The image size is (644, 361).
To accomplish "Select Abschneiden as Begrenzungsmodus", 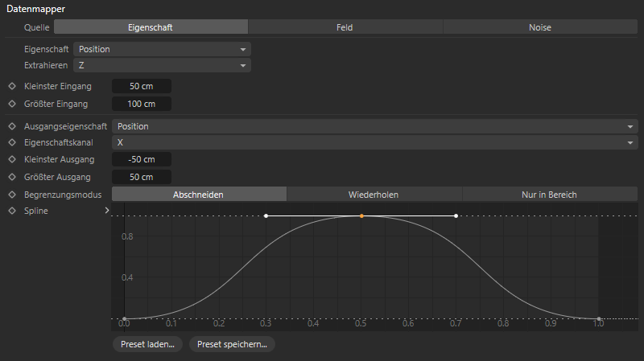I will [198, 195].
